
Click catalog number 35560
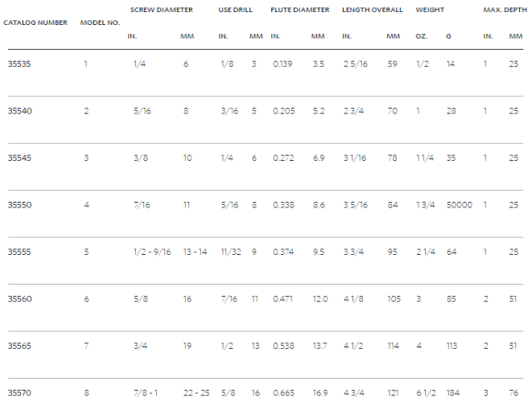pos(19,299)
